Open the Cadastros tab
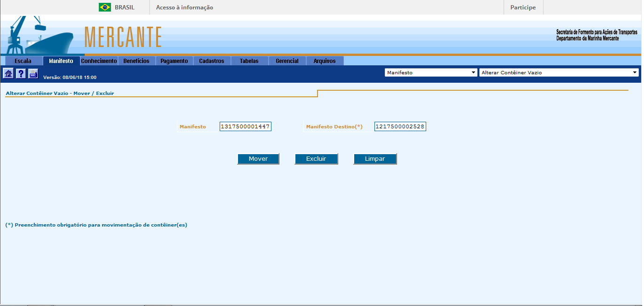The image size is (644, 306). click(212, 61)
